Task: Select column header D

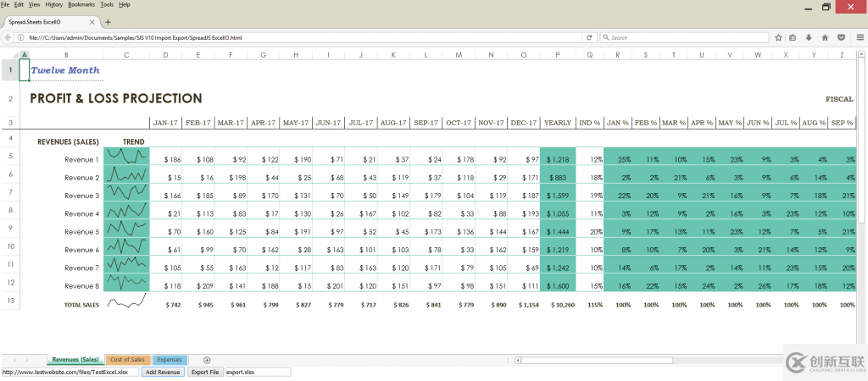Action: point(165,55)
